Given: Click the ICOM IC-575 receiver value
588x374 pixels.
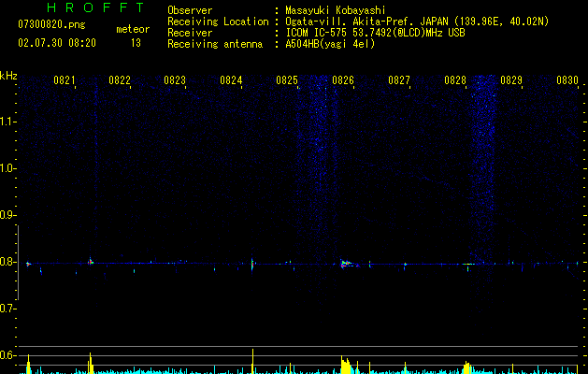Looking at the screenshot, I should (x=375, y=33).
